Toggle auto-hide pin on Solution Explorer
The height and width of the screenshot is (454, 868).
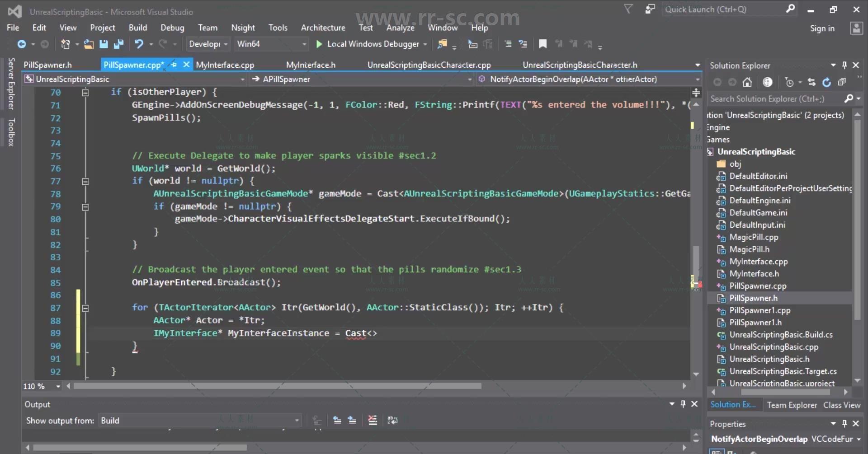(844, 65)
